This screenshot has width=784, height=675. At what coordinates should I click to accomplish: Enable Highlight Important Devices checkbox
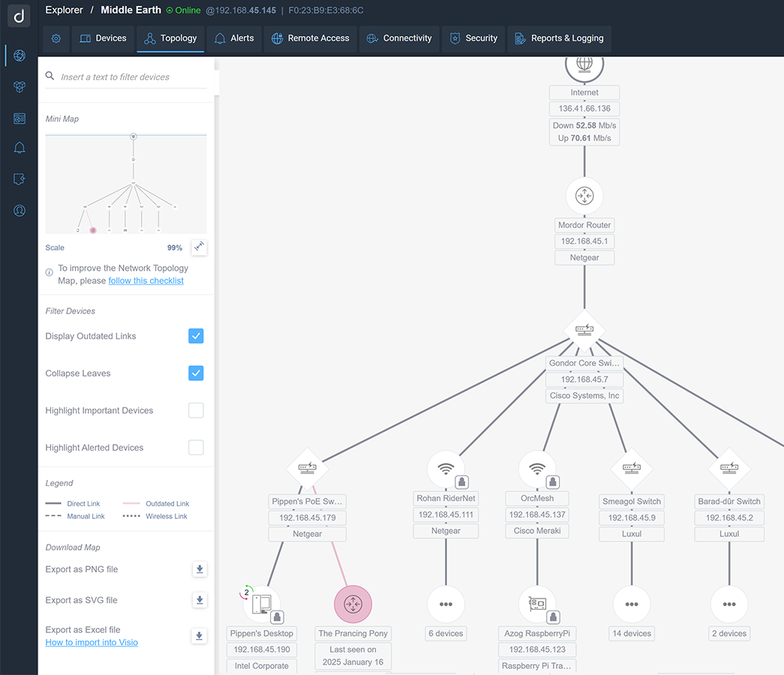point(196,410)
